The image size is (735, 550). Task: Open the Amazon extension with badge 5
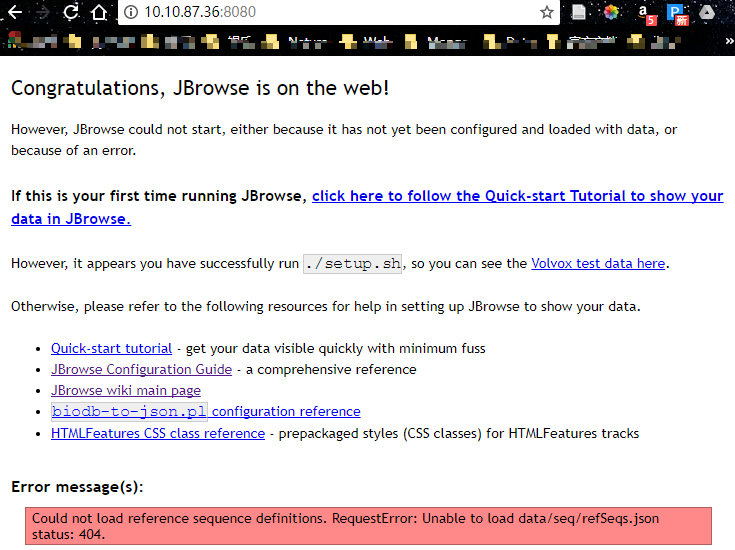[x=646, y=14]
